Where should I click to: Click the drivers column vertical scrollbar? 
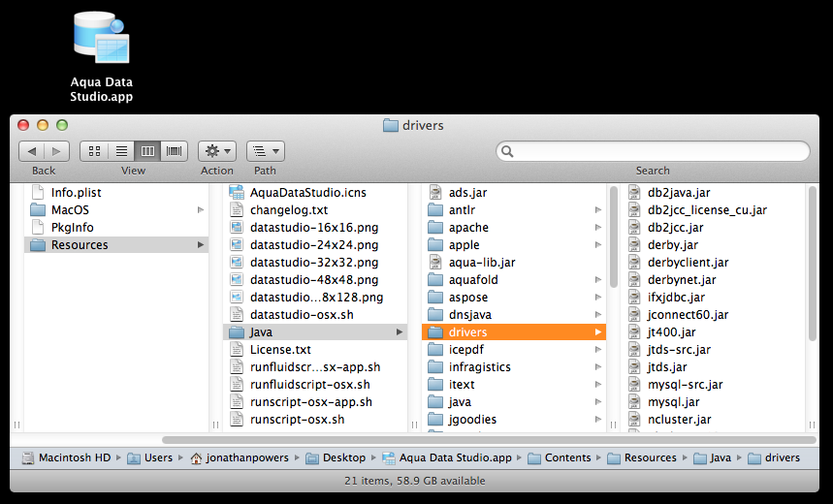click(812, 264)
